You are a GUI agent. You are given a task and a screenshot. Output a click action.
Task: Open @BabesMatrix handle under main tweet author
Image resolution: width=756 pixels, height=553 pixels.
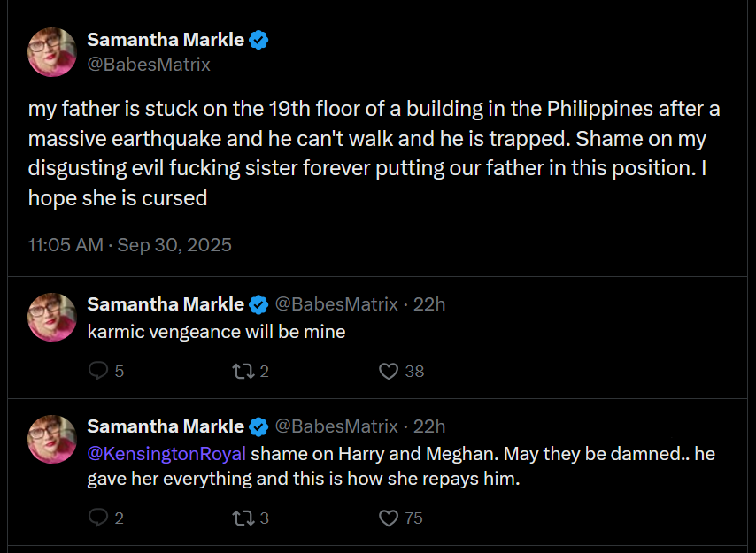[149, 65]
